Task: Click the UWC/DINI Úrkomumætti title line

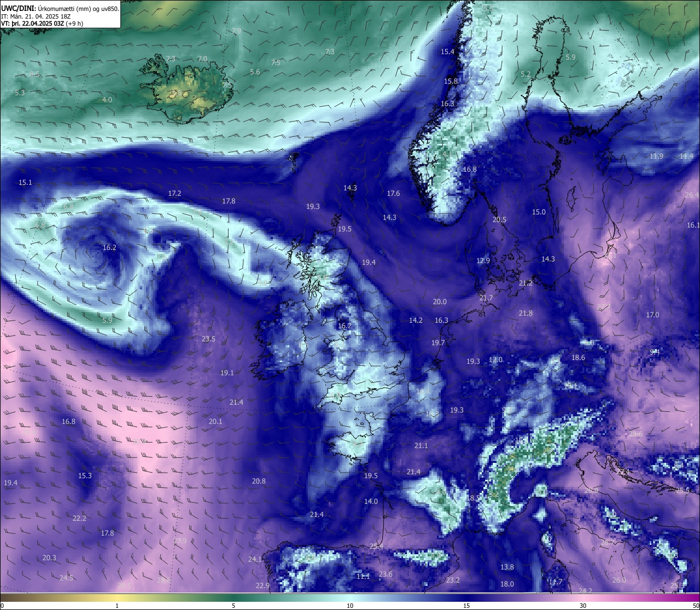Action: click(60, 8)
